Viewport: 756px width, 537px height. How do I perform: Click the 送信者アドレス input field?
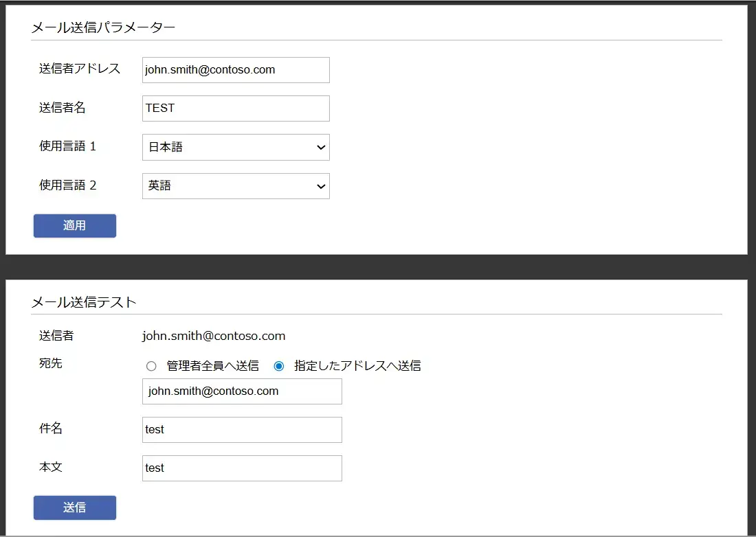coord(236,70)
